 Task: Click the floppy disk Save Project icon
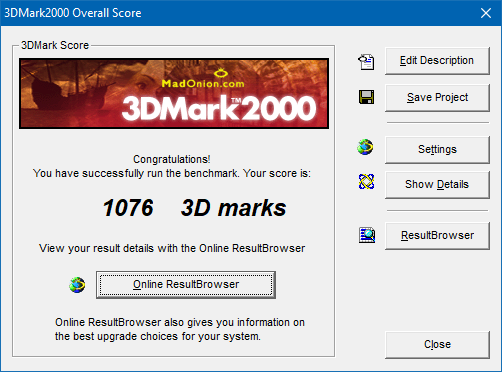(x=366, y=97)
